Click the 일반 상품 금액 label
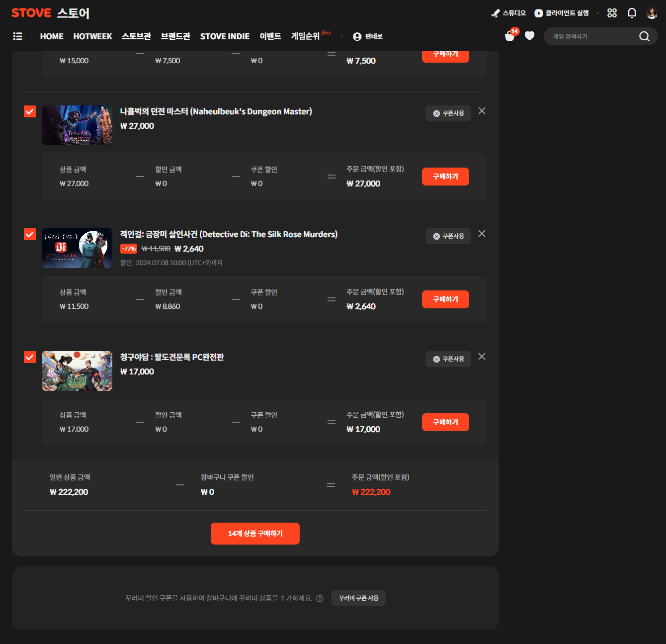 point(70,477)
